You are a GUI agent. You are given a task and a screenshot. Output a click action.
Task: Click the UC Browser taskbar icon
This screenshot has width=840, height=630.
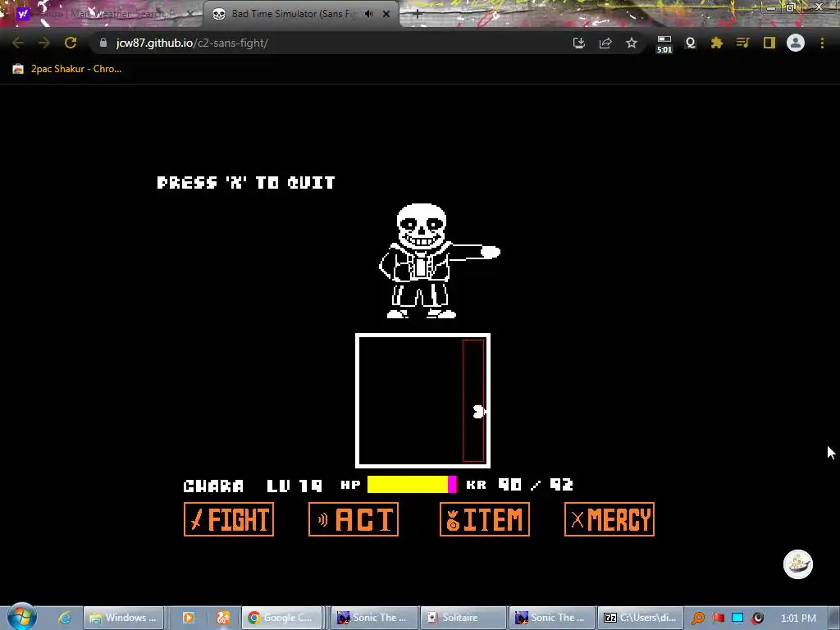[223, 618]
